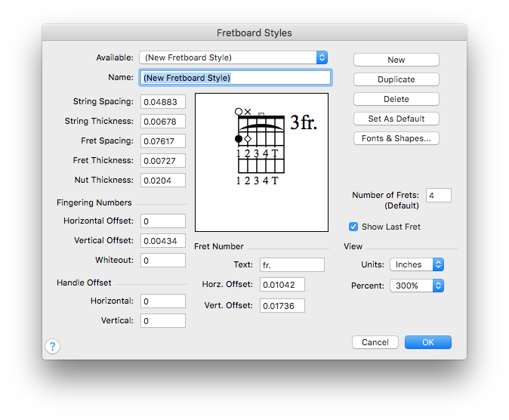Click Handle Offset Horizontal field
Image resolution: width=509 pixels, height=420 pixels.
[163, 301]
